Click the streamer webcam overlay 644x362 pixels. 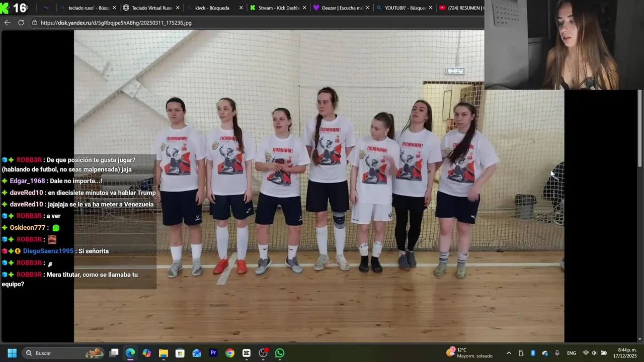coord(564,45)
